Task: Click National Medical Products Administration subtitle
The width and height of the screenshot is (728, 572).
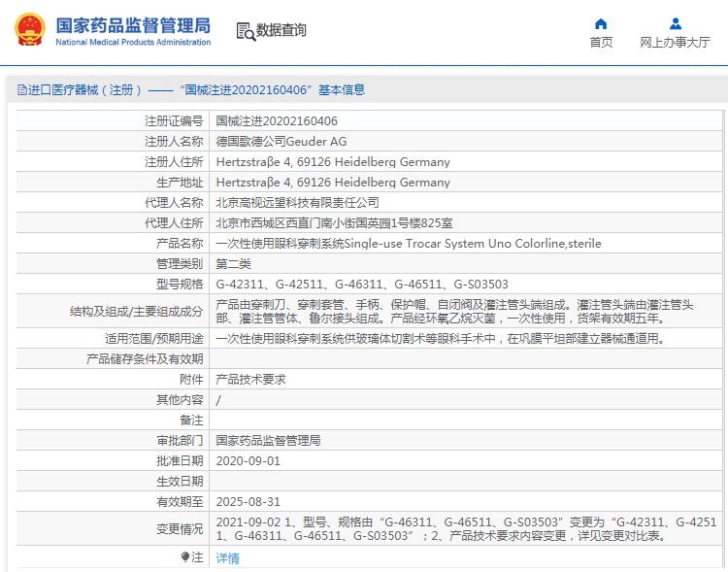Action: tap(133, 43)
